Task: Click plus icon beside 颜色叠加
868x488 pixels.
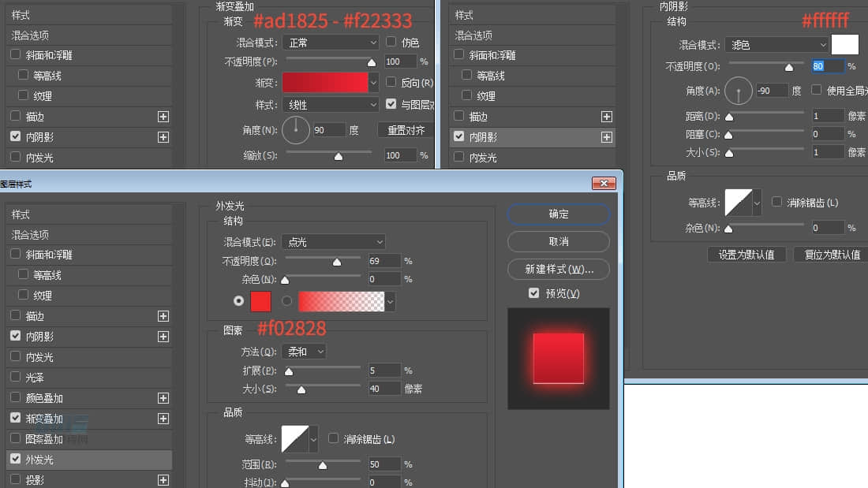Action: 163,398
